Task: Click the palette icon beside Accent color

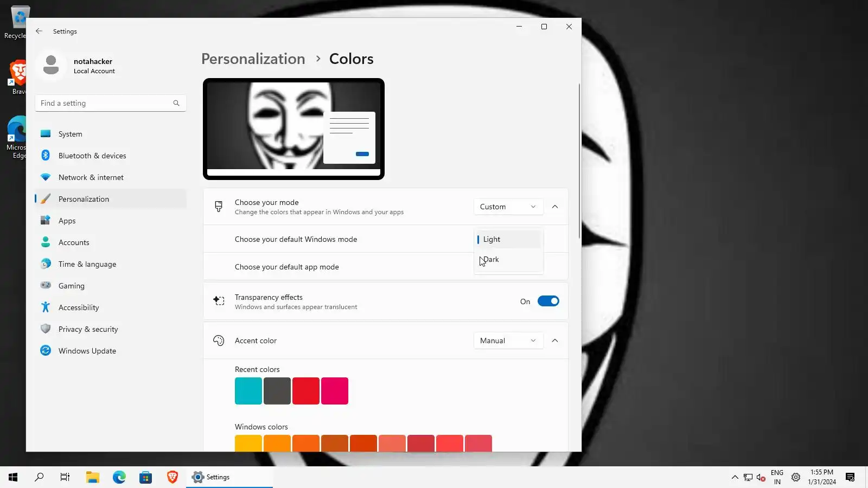Action: 219,341
